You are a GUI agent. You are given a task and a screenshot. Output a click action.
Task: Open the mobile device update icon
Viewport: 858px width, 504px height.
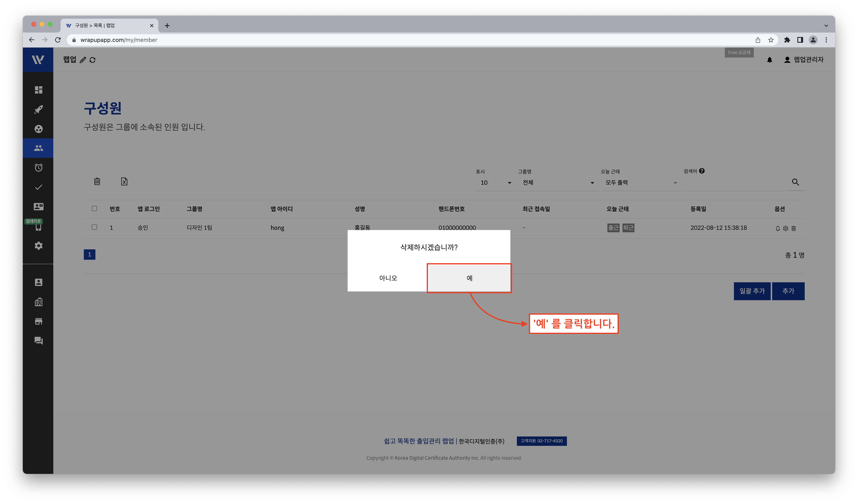pyautogui.click(x=38, y=227)
